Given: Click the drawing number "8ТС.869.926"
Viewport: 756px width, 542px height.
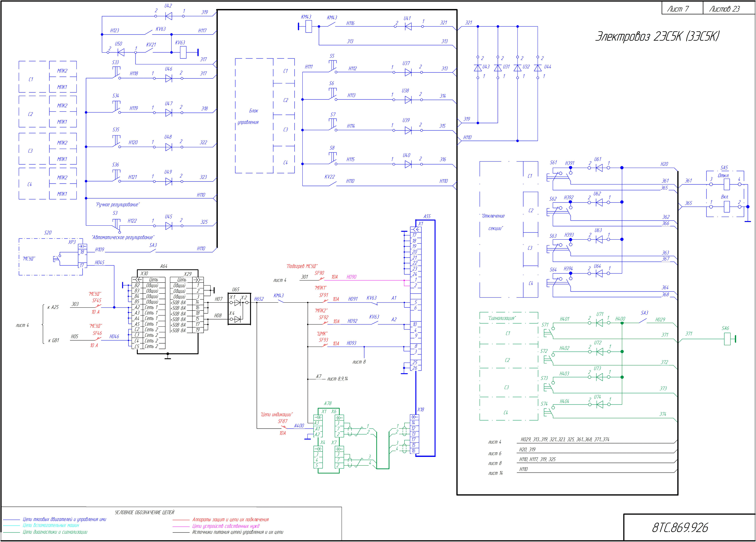Looking at the screenshot, I should pyautogui.click(x=680, y=527).
